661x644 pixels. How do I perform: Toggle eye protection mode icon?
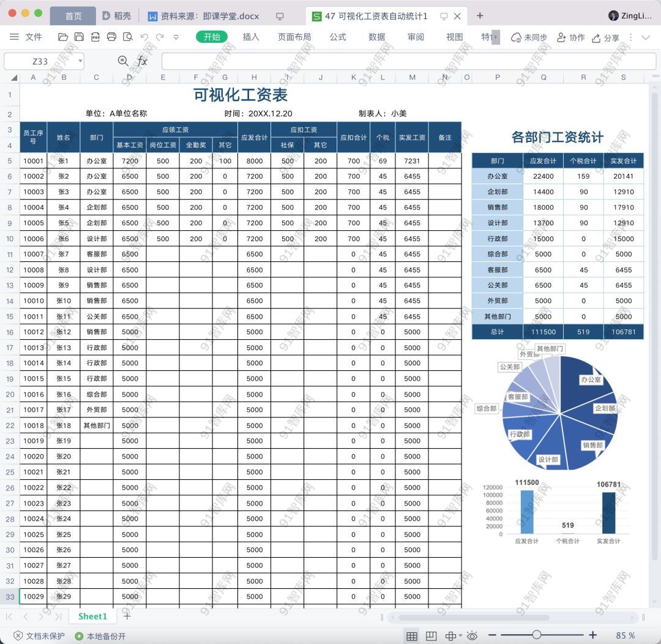tap(472, 636)
